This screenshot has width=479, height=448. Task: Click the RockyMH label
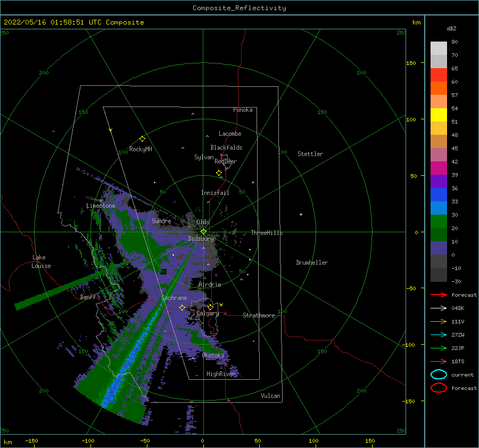[x=141, y=149]
